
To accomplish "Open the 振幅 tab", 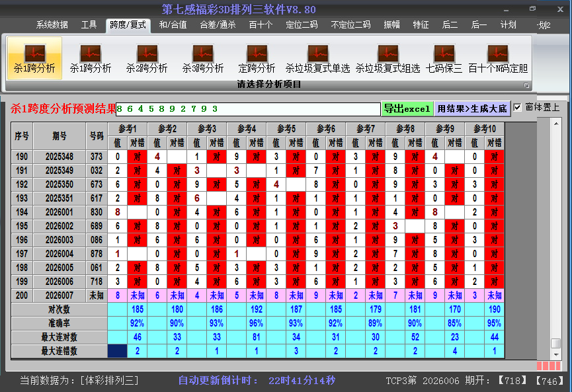I will [392, 25].
